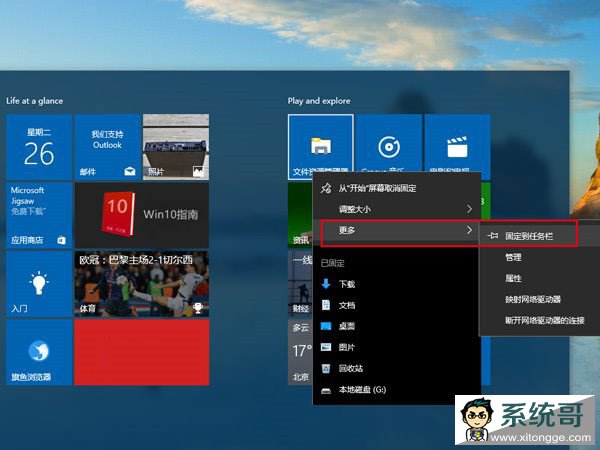Click the unpin icon beside 从"开始"屏幕取消固定
Image resolution: width=600 pixels, height=450 pixels.
point(326,188)
